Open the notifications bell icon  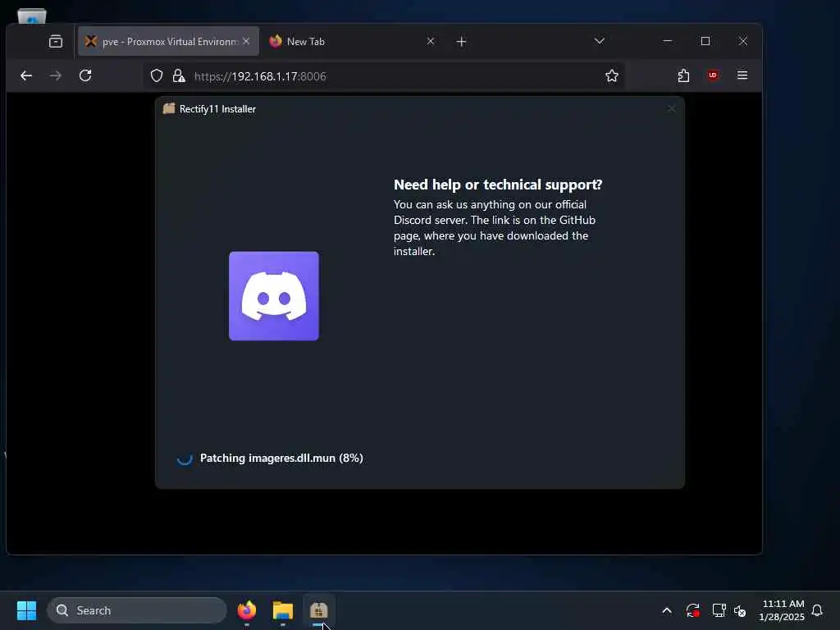817,610
